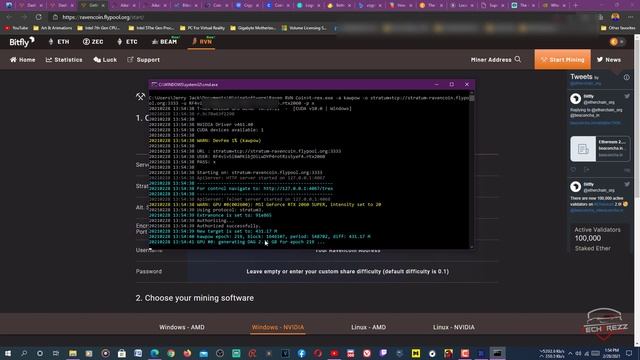The width and height of the screenshot is (640, 360).
Task: Open the Support page
Action: 144,60
